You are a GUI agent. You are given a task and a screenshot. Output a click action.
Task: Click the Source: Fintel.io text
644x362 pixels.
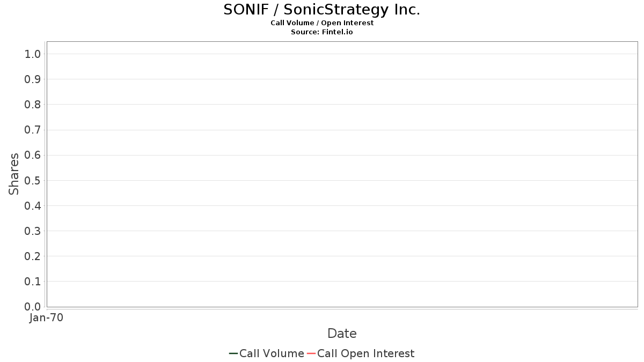tap(322, 32)
